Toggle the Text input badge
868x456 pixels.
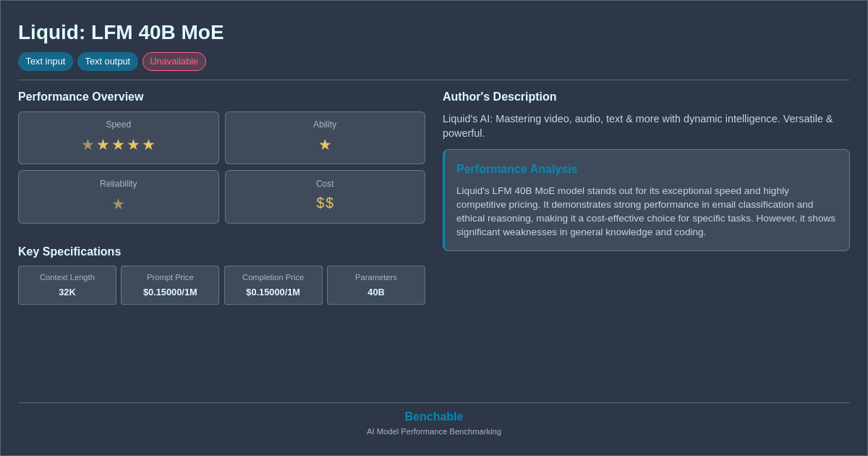(46, 62)
